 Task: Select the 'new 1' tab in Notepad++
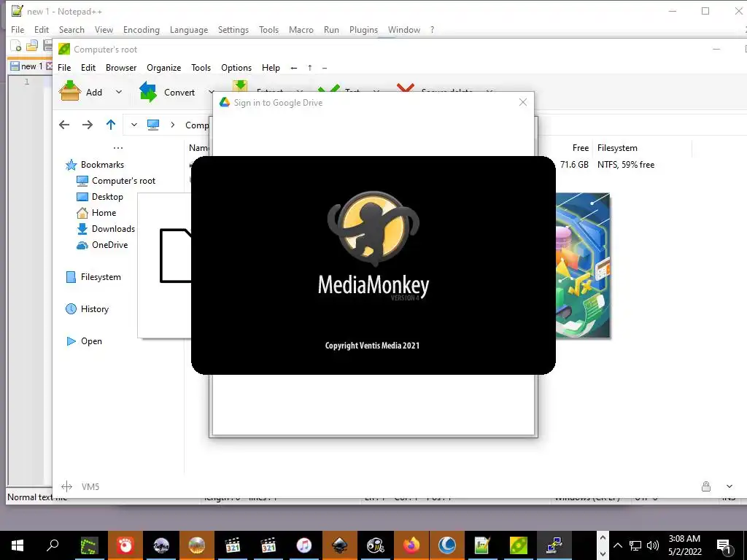[x=31, y=66]
